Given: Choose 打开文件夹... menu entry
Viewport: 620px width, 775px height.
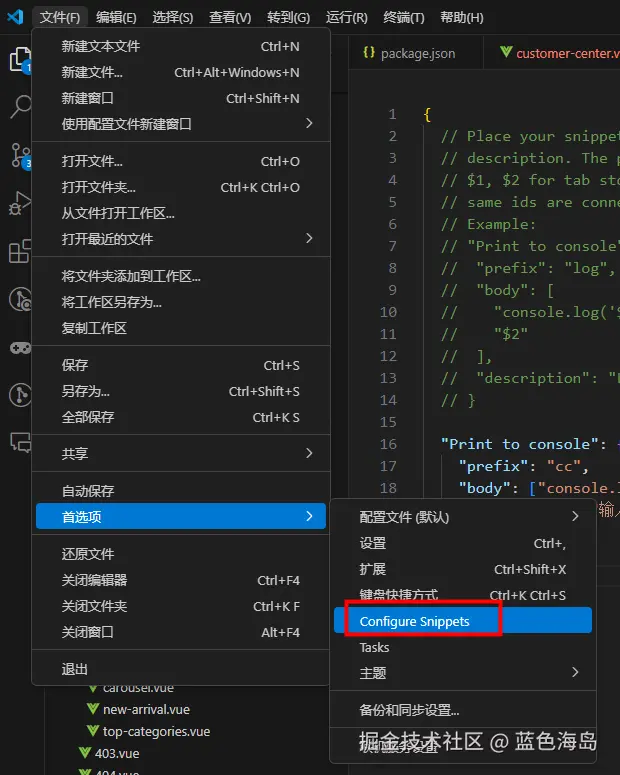Looking at the screenshot, I should pos(181,187).
